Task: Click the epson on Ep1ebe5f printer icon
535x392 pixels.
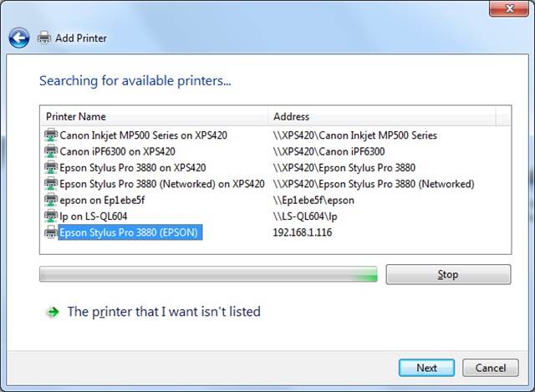Action: [51, 200]
